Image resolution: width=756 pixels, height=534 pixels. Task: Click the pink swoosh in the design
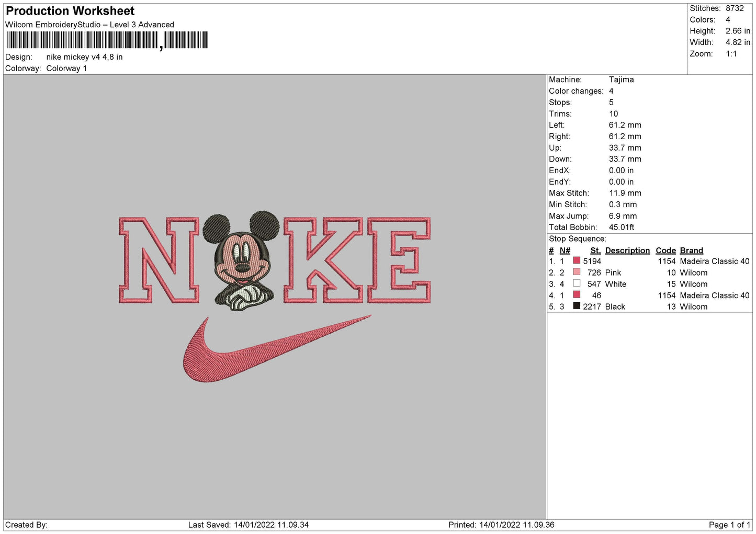click(x=276, y=348)
